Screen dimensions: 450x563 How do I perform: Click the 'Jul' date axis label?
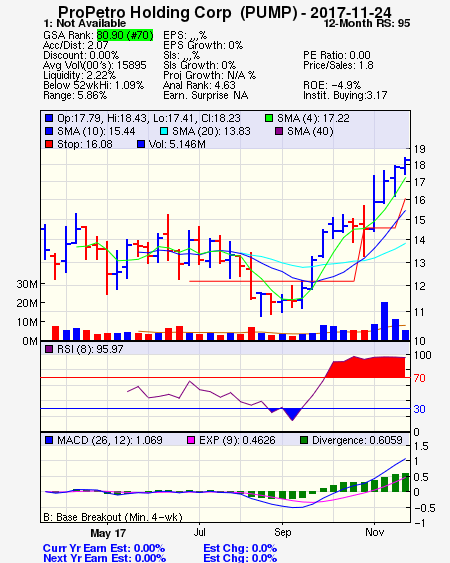[200, 532]
